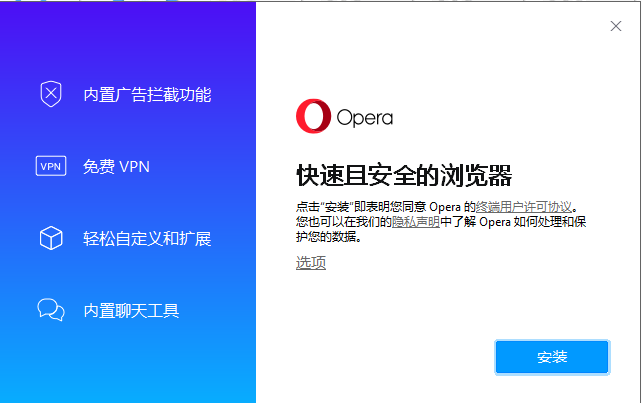Image resolution: width=642 pixels, height=403 pixels.
Task: Click the chat bubbles icon
Action: pos(51,310)
